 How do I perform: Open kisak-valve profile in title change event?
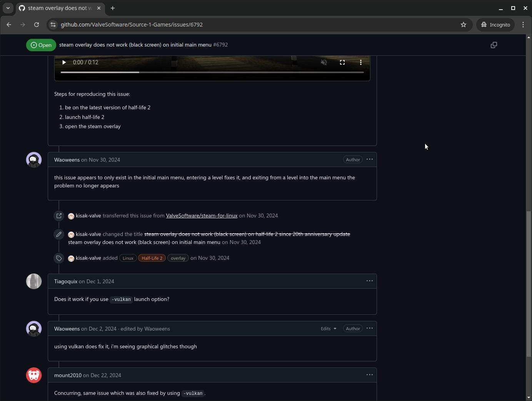(88, 234)
